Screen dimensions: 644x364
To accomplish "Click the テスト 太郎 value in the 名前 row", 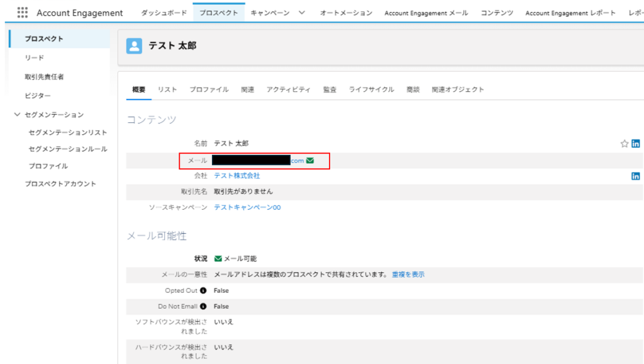I will (x=231, y=144).
